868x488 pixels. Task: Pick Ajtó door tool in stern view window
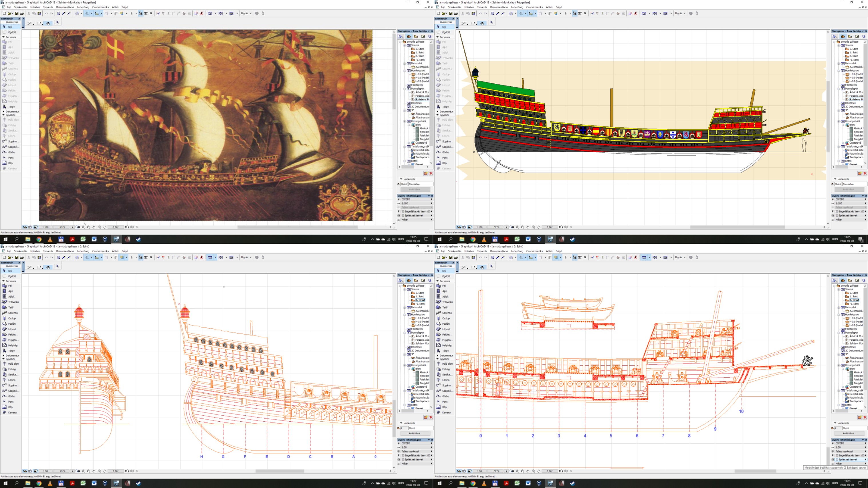10,291
